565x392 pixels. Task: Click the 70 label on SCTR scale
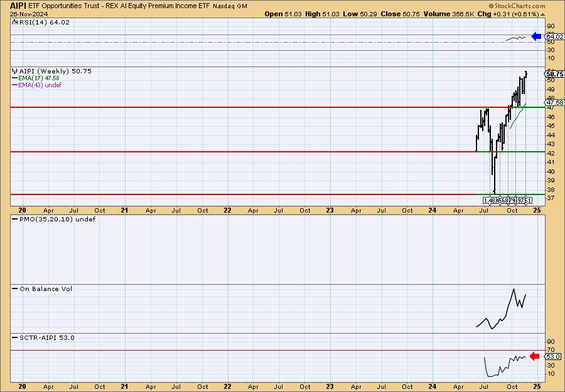[x=551, y=349]
